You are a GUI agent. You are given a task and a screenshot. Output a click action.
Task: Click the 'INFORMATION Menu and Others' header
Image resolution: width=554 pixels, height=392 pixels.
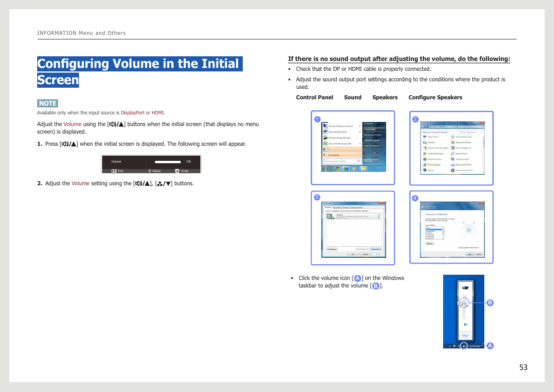[82, 33]
